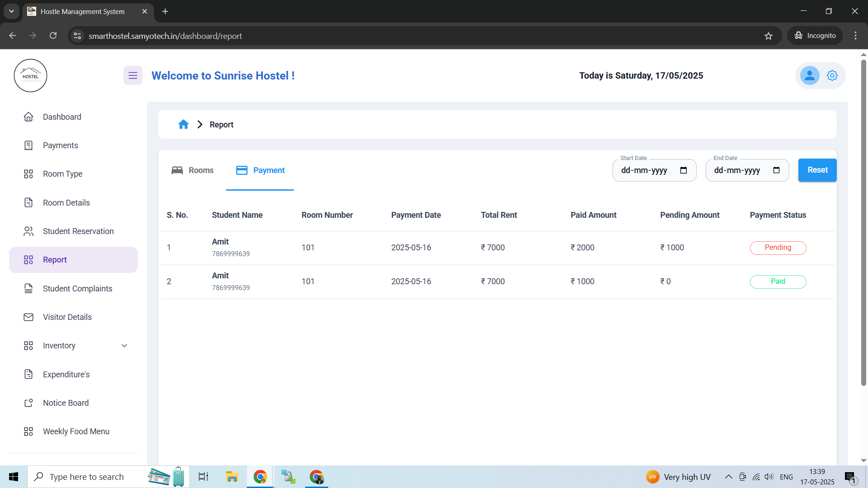Select the Payments icon in sidebar
Image resolution: width=868 pixels, height=488 pixels.
pos(28,145)
